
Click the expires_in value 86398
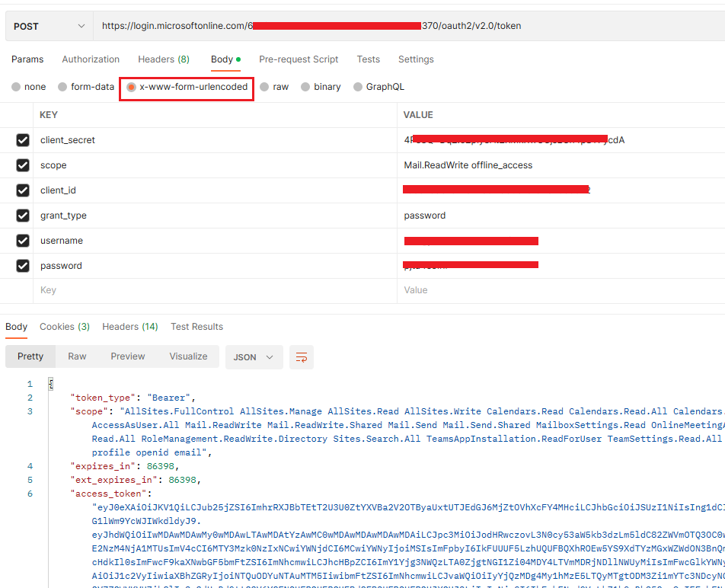(161, 466)
